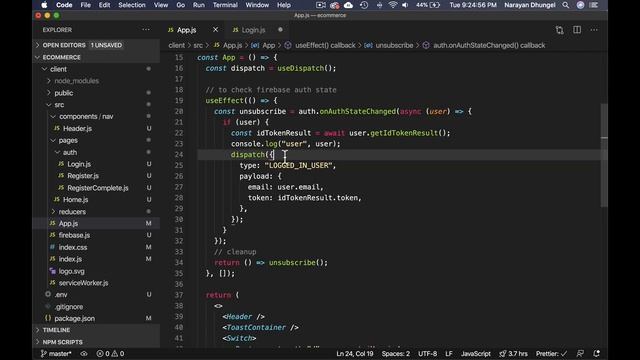The width and height of the screenshot is (640, 360).
Task: Open the Run menu
Action: (x=199, y=5)
